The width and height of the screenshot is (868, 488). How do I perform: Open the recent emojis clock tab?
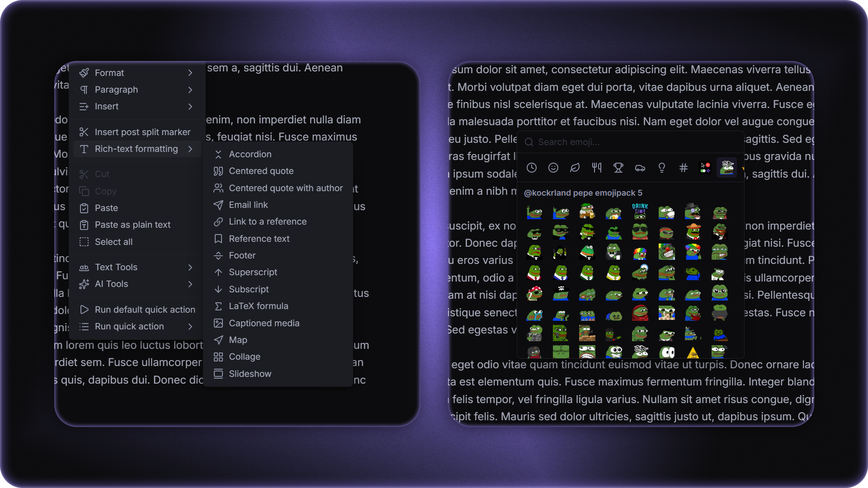click(532, 168)
